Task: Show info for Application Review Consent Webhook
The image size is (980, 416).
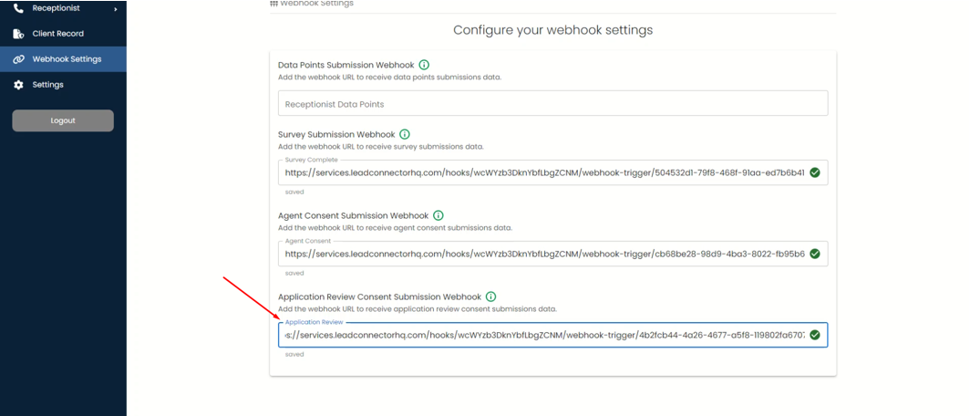Action: pyautogui.click(x=491, y=296)
